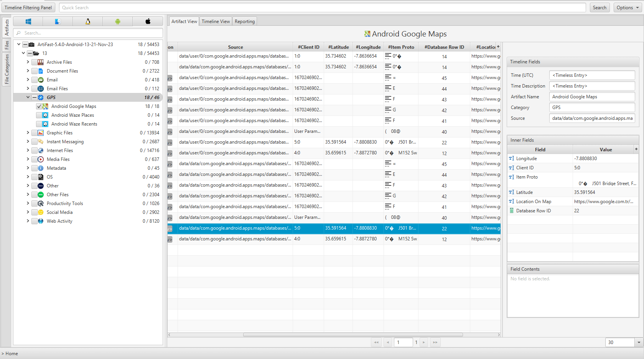Image resolution: width=644 pixels, height=359 pixels.
Task: Toggle the GPS category checkbox
Action: click(34, 98)
